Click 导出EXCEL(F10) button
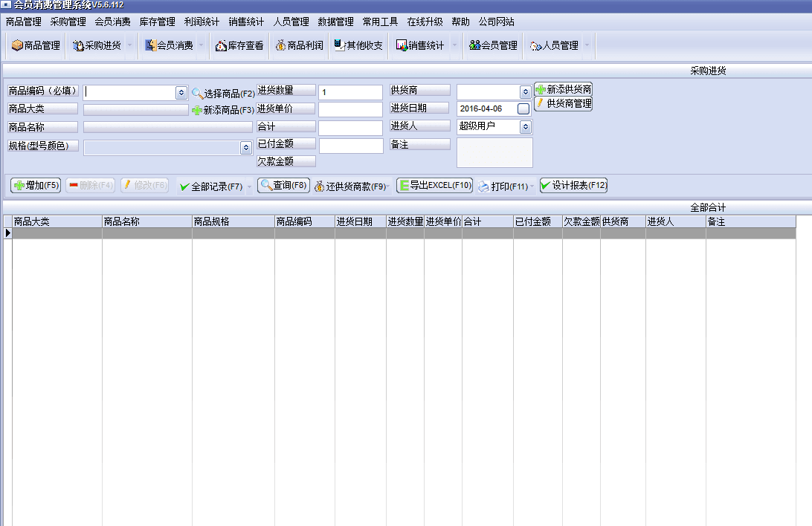Image resolution: width=812 pixels, height=526 pixels. 435,186
